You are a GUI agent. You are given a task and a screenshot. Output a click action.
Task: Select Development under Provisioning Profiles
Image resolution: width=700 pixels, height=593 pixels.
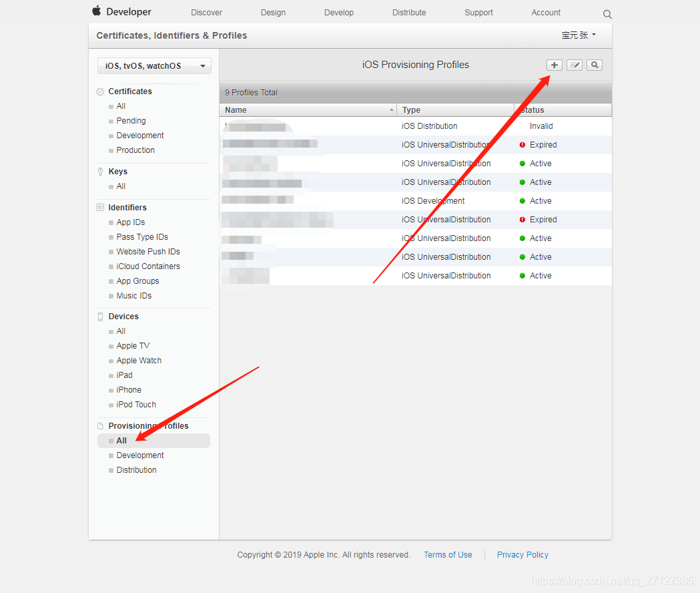tap(139, 455)
